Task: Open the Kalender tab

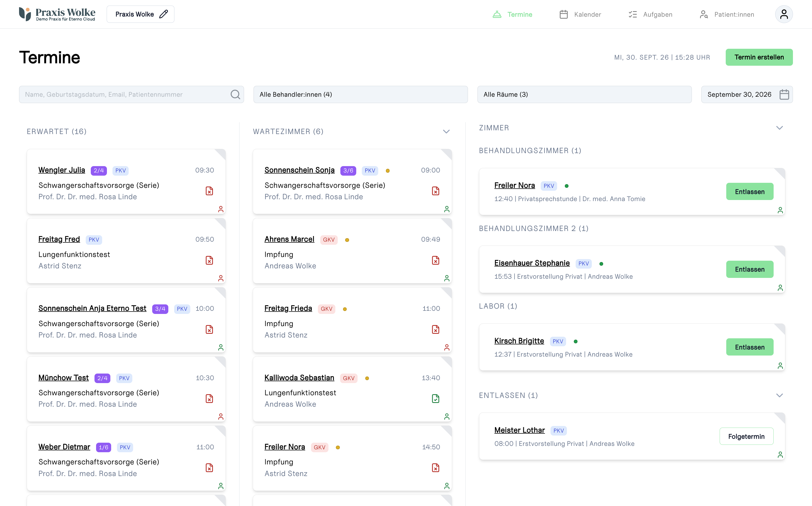Action: coord(580,14)
